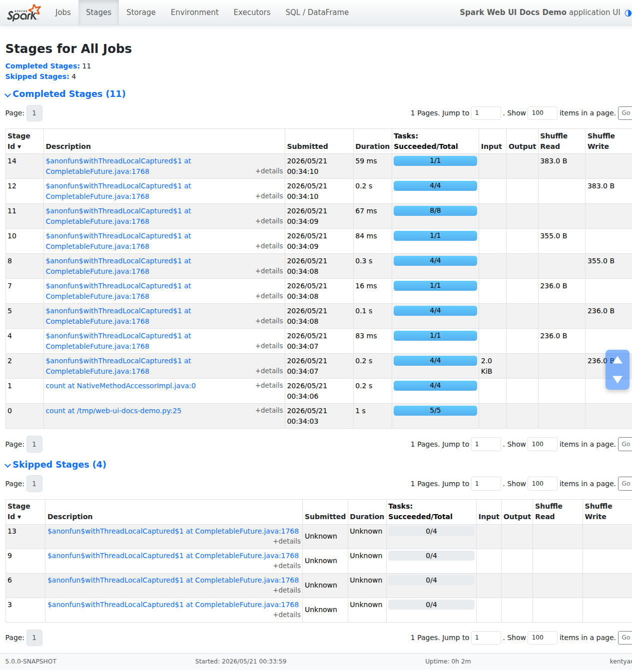
Task: Collapse the Skipped Stages section
Action: pyautogui.click(x=55, y=465)
